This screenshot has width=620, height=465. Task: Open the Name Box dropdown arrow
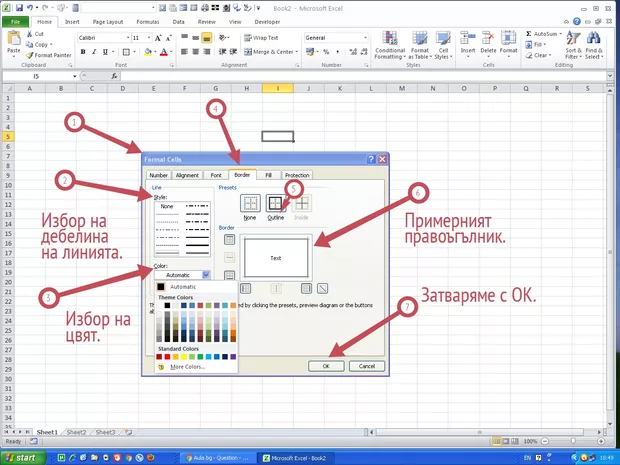click(74, 76)
